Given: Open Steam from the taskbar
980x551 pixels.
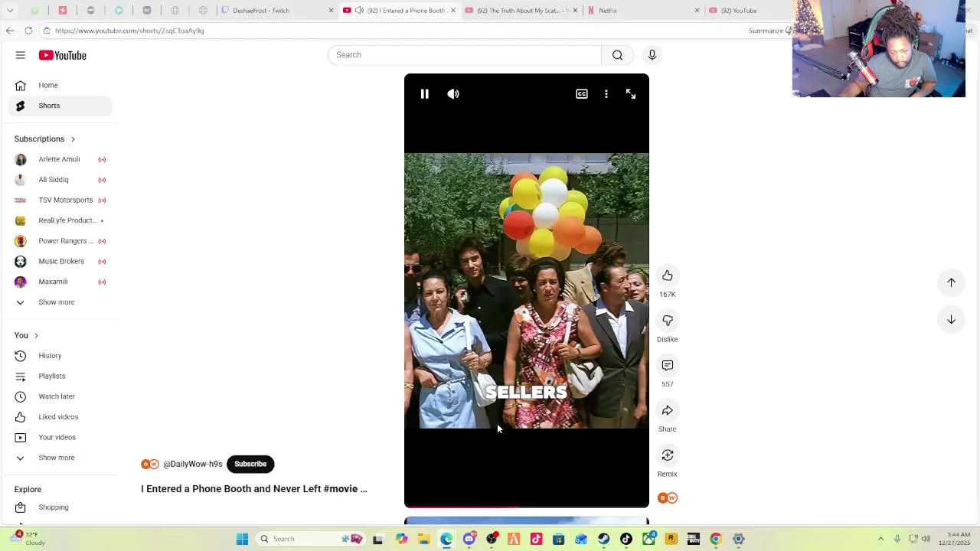Looking at the screenshot, I should click(x=604, y=539).
